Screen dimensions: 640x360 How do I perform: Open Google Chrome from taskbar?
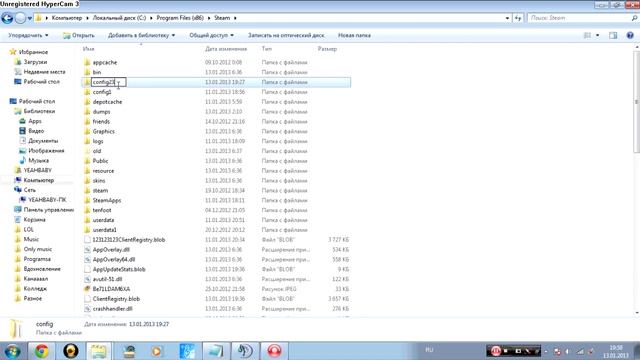coord(42,351)
